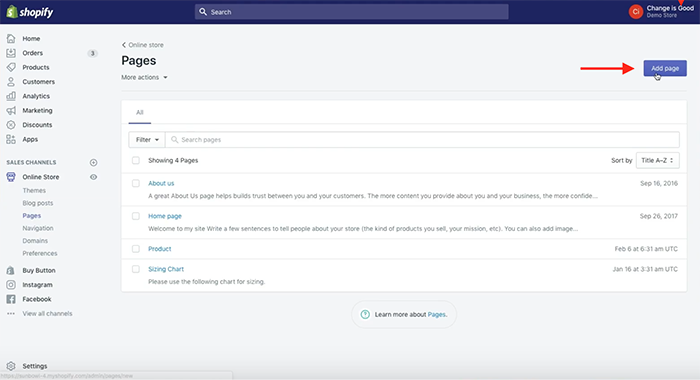Tick the checkbox for Product page

136,249
